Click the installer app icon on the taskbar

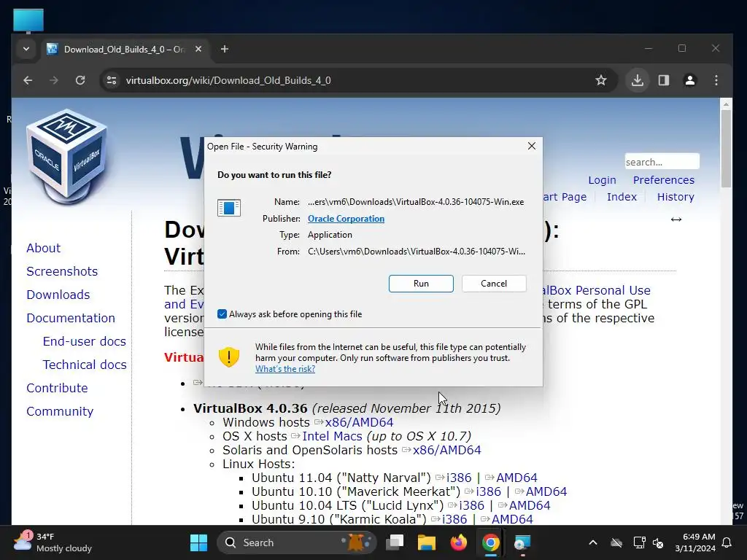click(522, 542)
